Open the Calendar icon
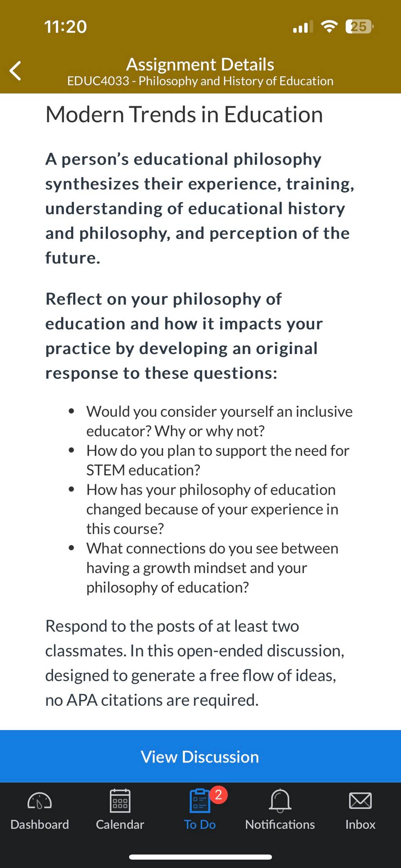 [120, 801]
